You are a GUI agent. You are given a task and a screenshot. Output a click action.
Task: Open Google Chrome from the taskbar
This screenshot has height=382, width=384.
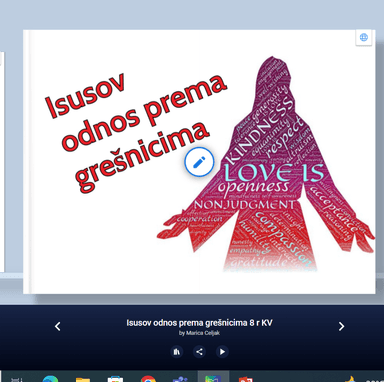click(x=148, y=379)
